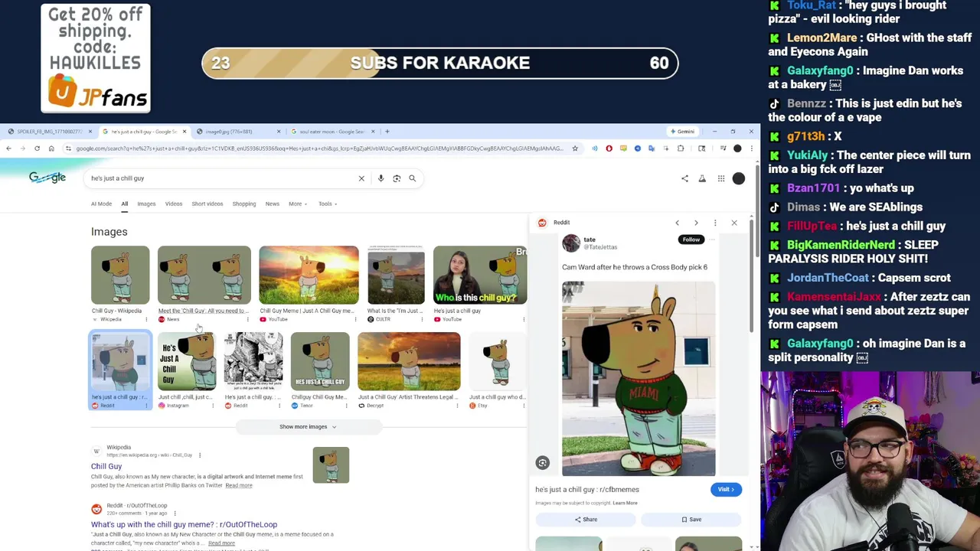Click Read more on the Wikipedia snippet
The width and height of the screenshot is (980, 551).
click(x=238, y=485)
